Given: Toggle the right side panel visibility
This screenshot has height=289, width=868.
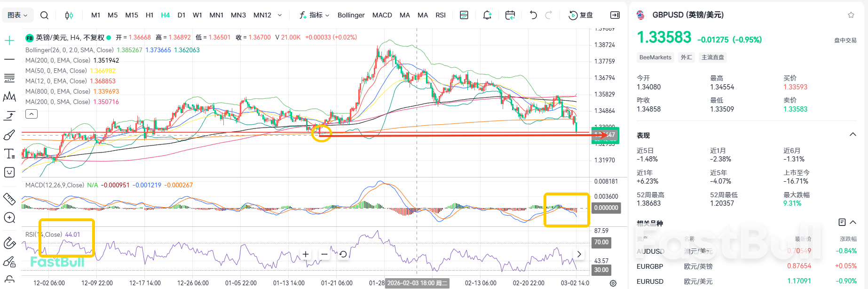Looking at the screenshot, I should [x=615, y=15].
